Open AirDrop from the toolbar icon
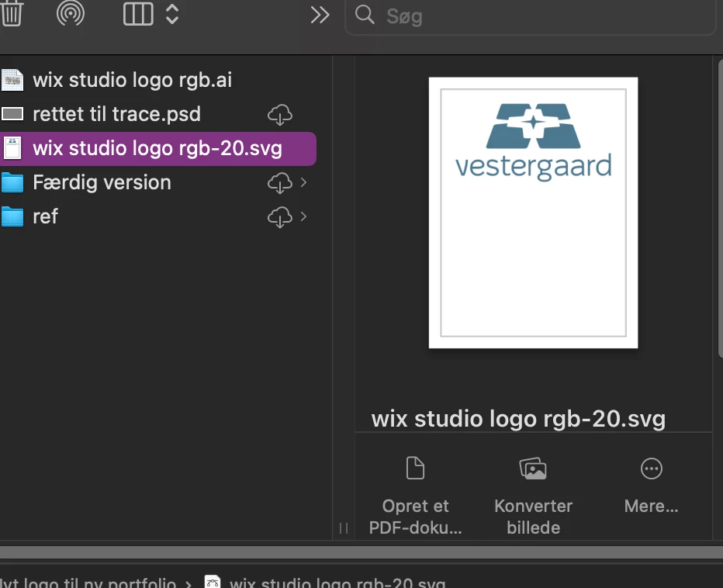 click(70, 13)
